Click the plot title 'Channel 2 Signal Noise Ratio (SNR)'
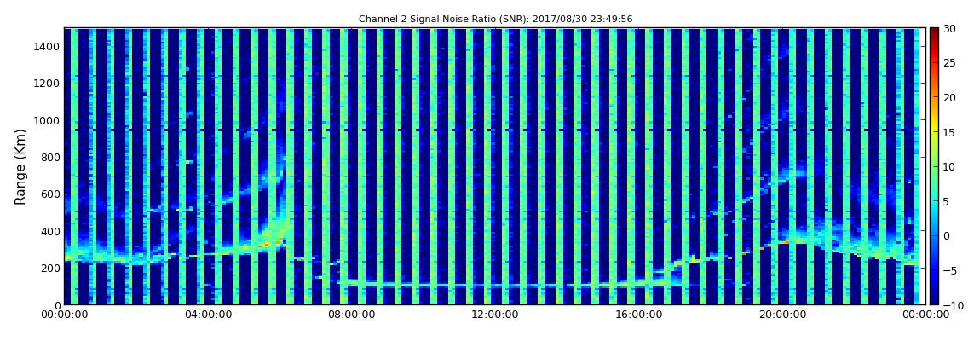Viewport: 980px width, 347px height. click(495, 20)
